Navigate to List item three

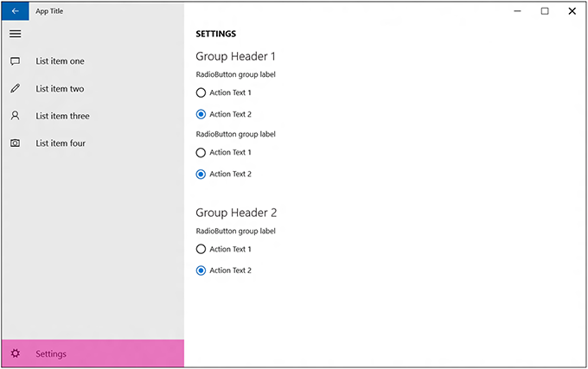(62, 116)
